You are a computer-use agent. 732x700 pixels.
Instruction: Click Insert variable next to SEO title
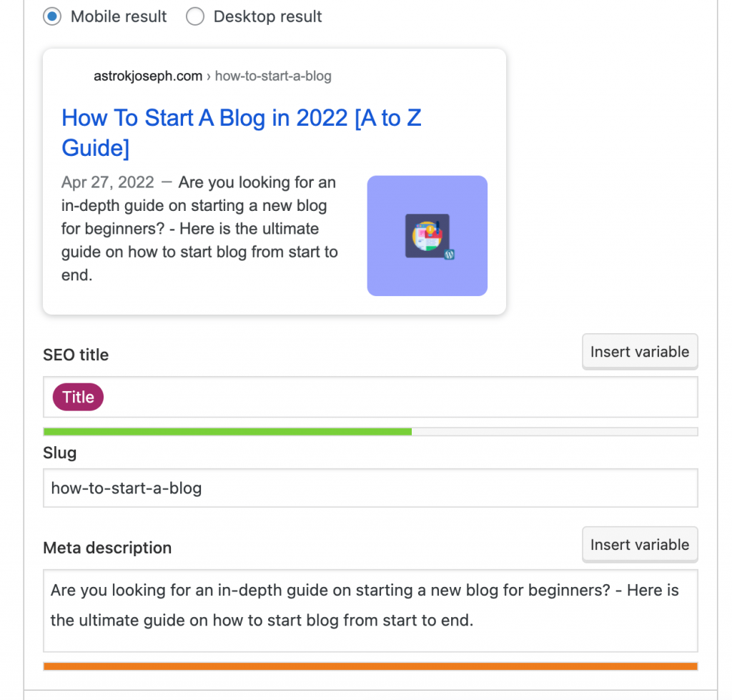[x=640, y=352]
